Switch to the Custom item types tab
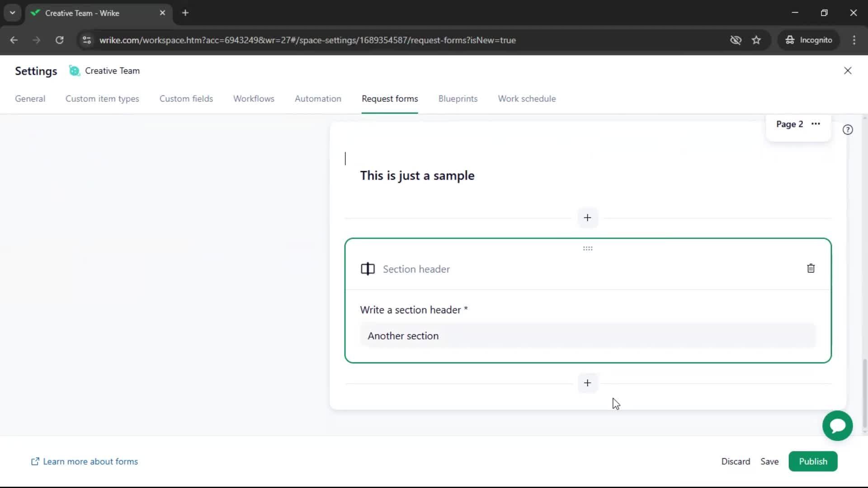The height and width of the screenshot is (488, 868). 102,99
